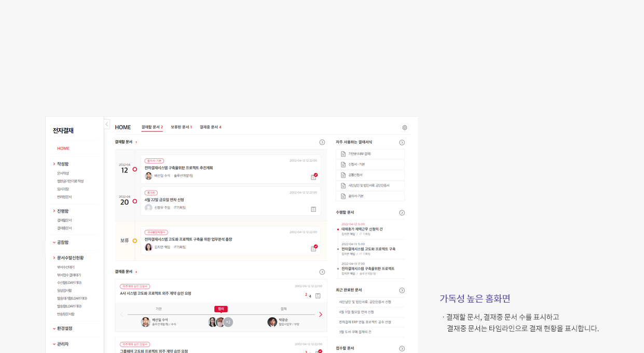Go to HOME in the sidebar

tap(63, 148)
